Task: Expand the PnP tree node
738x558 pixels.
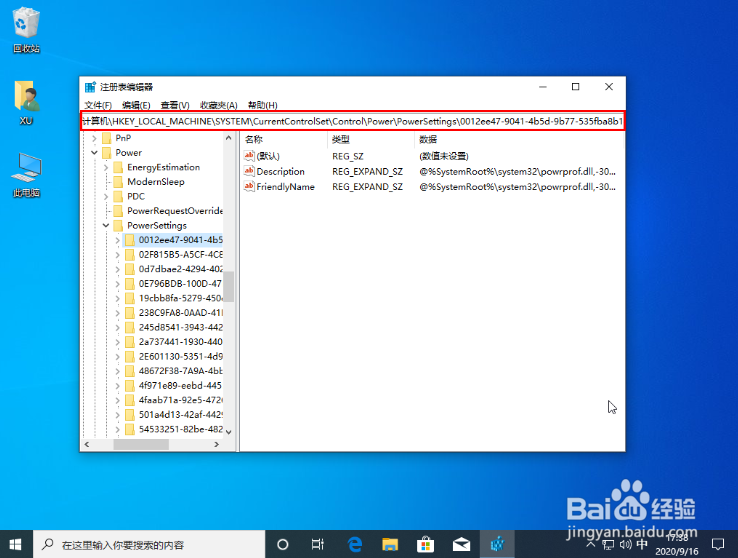Action: [x=94, y=138]
